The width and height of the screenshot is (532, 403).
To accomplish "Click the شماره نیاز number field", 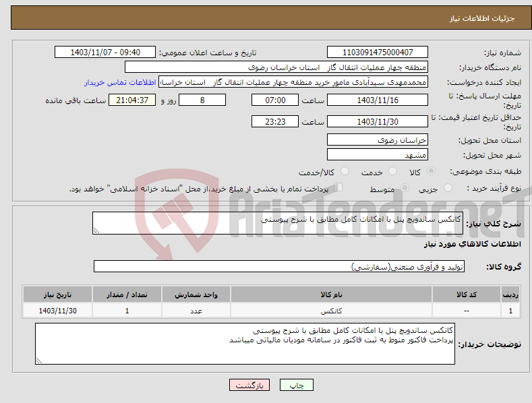I will [378, 53].
